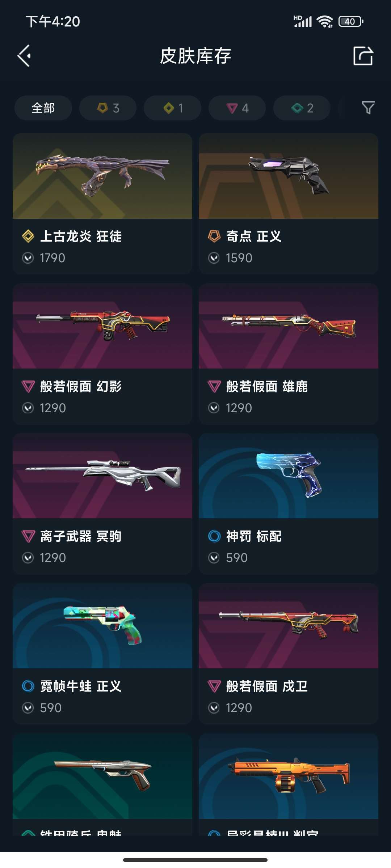Image resolution: width=391 pixels, height=868 pixels.
Task: Tap the back arrow icon
Action: point(24,56)
